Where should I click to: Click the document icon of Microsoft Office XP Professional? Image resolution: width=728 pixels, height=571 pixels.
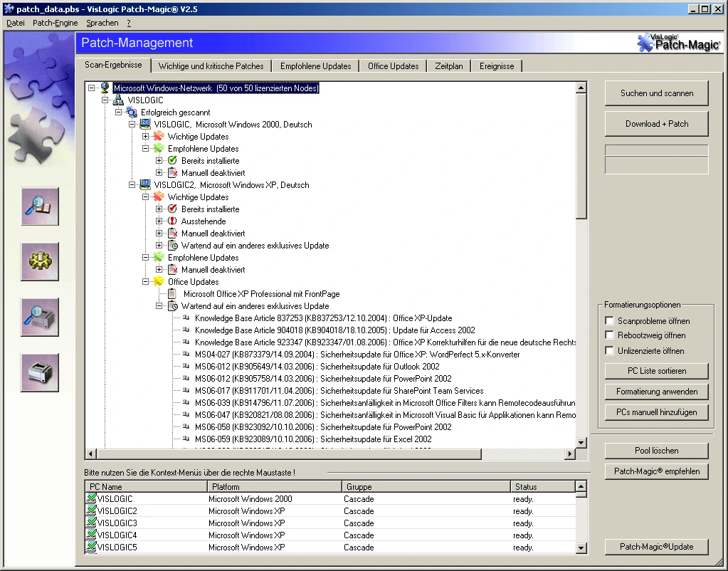172,293
